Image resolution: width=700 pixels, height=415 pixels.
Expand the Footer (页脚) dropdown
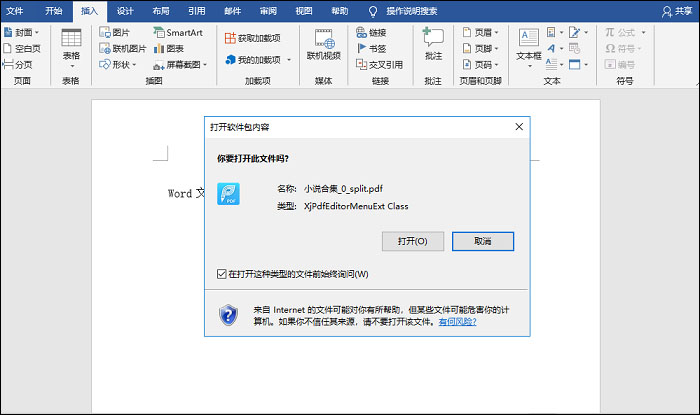[496, 49]
